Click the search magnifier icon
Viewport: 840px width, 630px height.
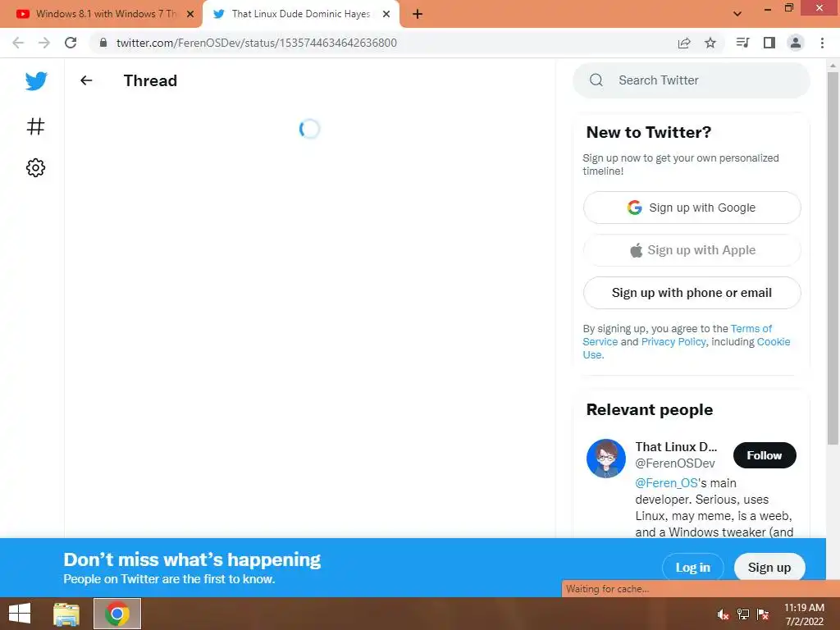596,80
